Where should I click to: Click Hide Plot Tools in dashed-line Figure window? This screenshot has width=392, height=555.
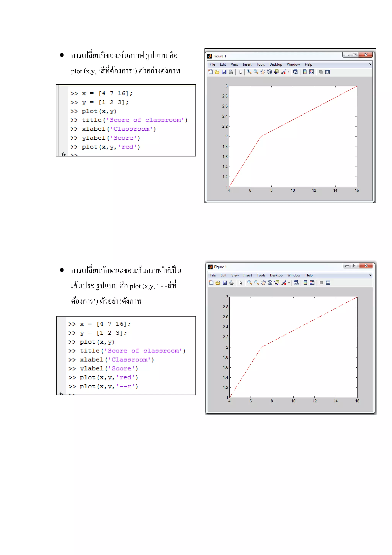pos(321,282)
